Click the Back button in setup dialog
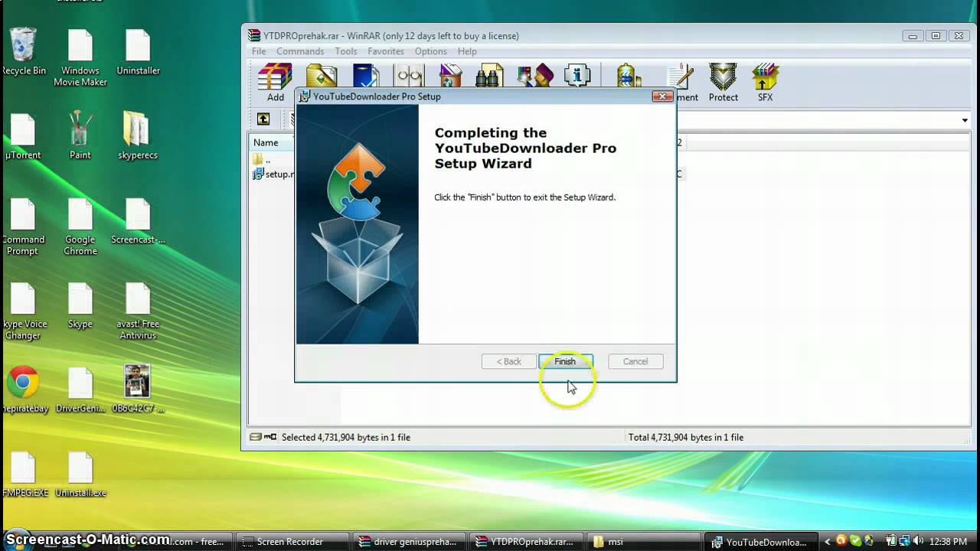 pos(509,361)
